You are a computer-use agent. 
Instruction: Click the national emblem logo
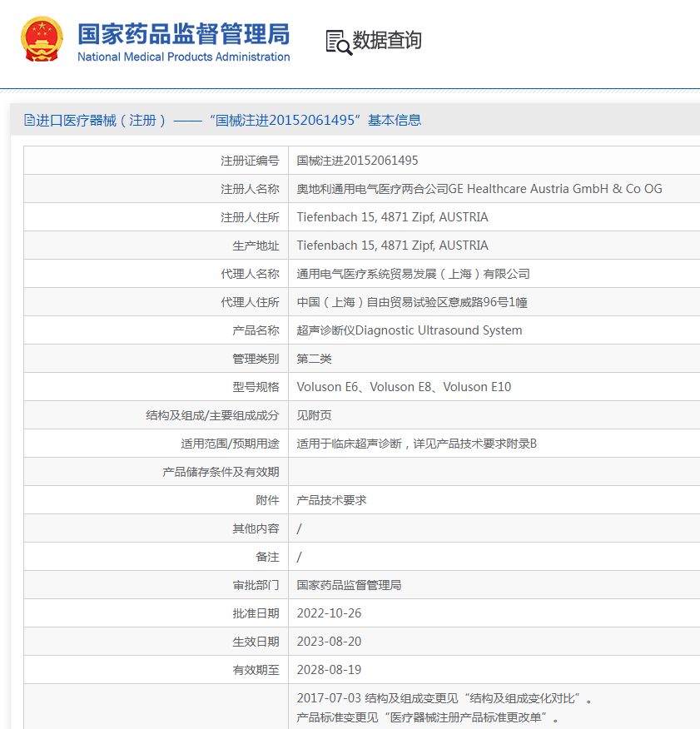[42, 39]
